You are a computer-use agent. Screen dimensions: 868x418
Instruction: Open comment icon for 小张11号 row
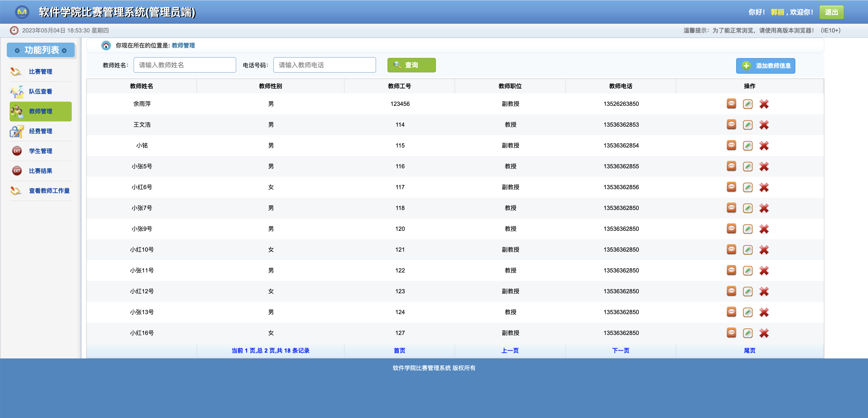731,271
